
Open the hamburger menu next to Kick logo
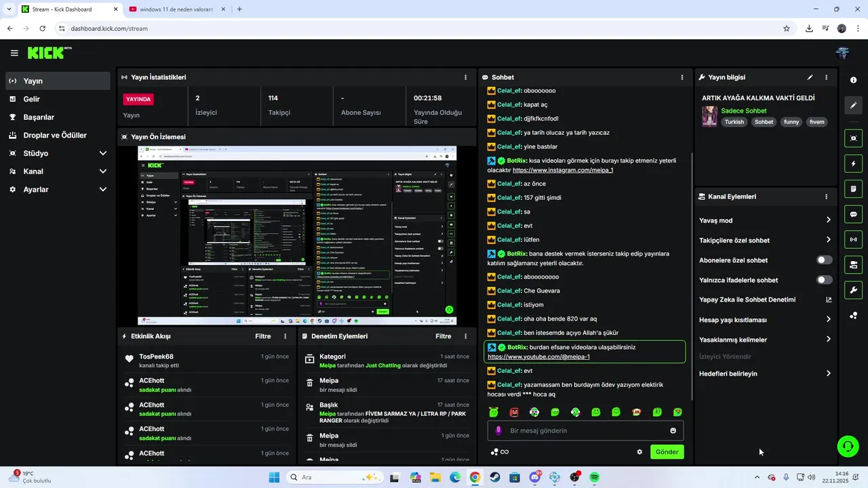point(14,53)
